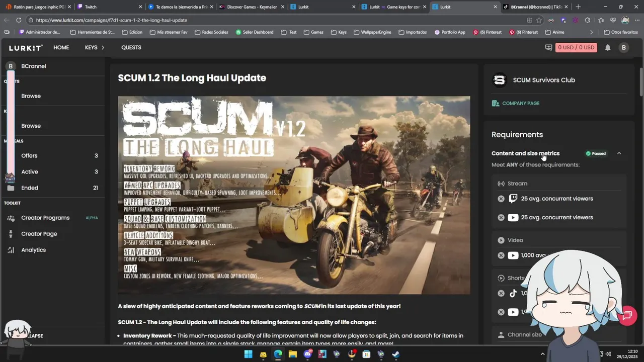This screenshot has height=362, width=644.
Task: Open the Otros favoritos folder
Action: click(621, 32)
